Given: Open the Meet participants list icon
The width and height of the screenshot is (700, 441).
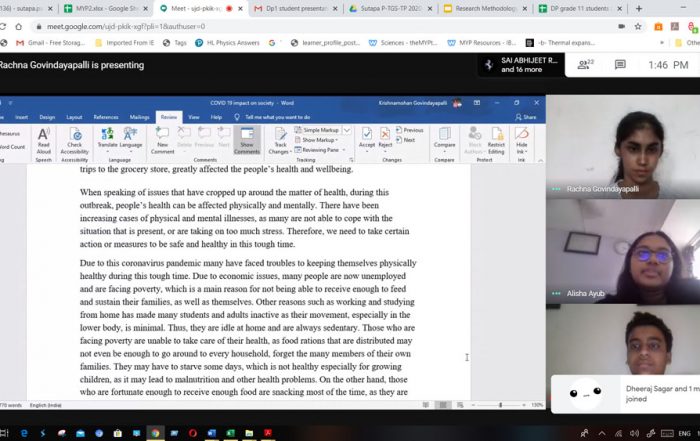Looking at the screenshot, I should tap(585, 65).
